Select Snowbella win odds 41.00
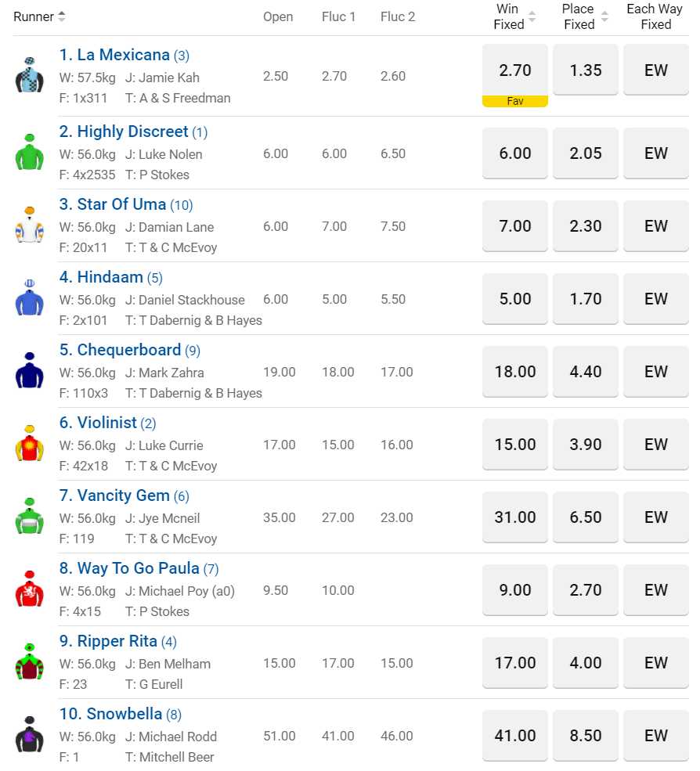Viewport: 700px width, 771px height. (515, 736)
